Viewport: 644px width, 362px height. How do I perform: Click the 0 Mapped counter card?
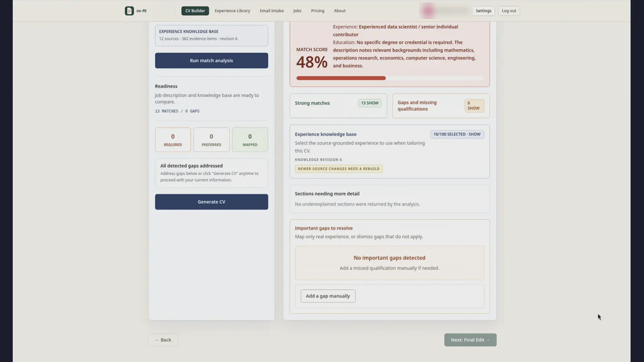click(x=250, y=140)
